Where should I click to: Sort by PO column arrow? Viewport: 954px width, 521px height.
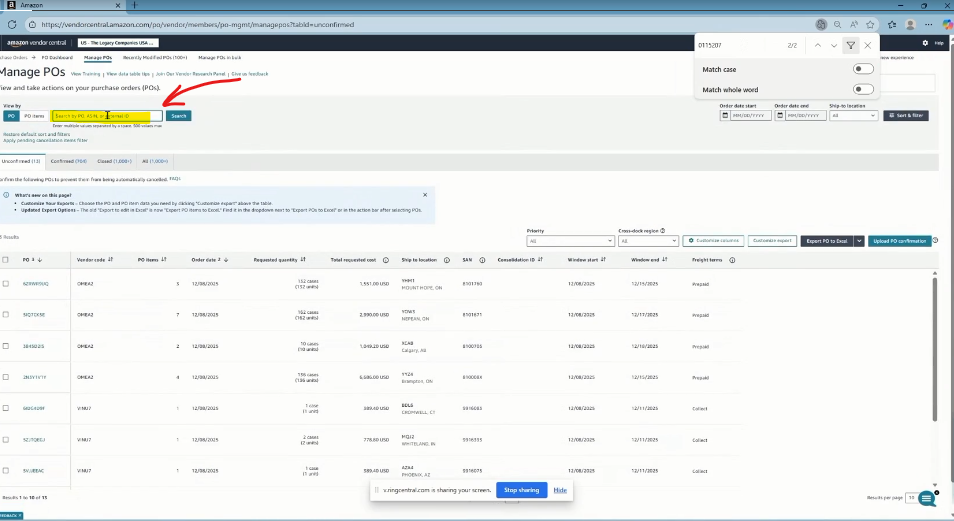coord(40,260)
